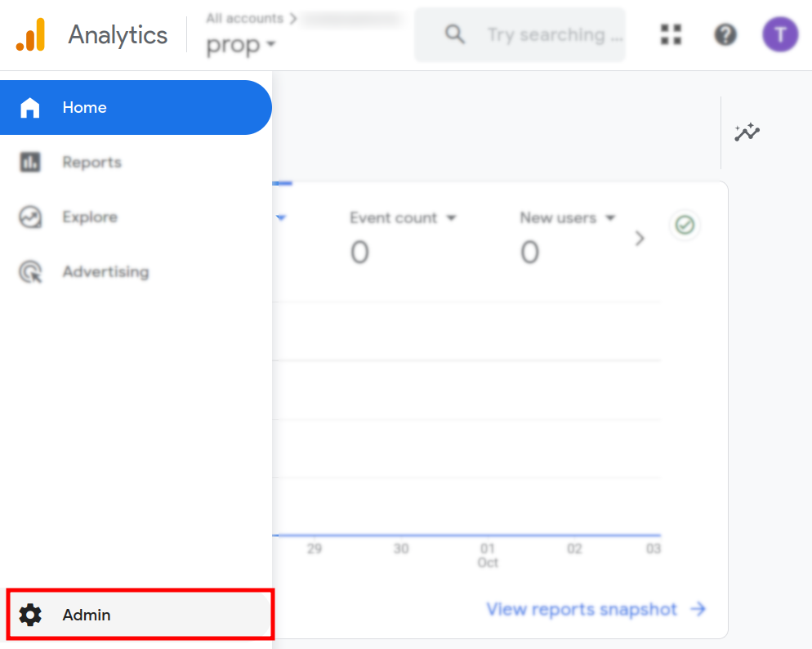Screen dimensions: 812x649
Task: Click the Google Analytics logo icon
Action: 31,35
